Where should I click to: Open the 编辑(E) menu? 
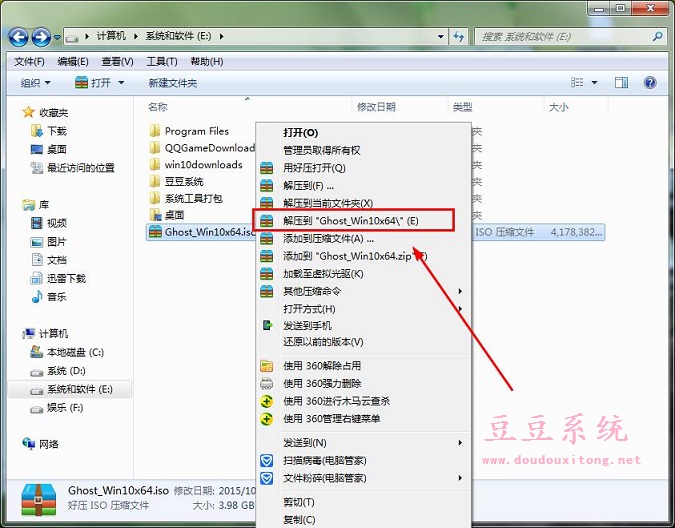pos(73,62)
